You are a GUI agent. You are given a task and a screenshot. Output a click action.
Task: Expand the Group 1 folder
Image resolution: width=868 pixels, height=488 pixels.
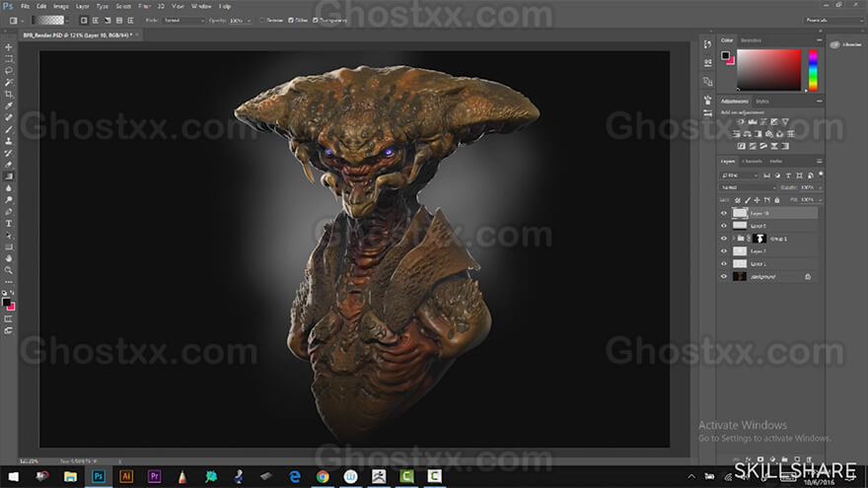(734, 239)
